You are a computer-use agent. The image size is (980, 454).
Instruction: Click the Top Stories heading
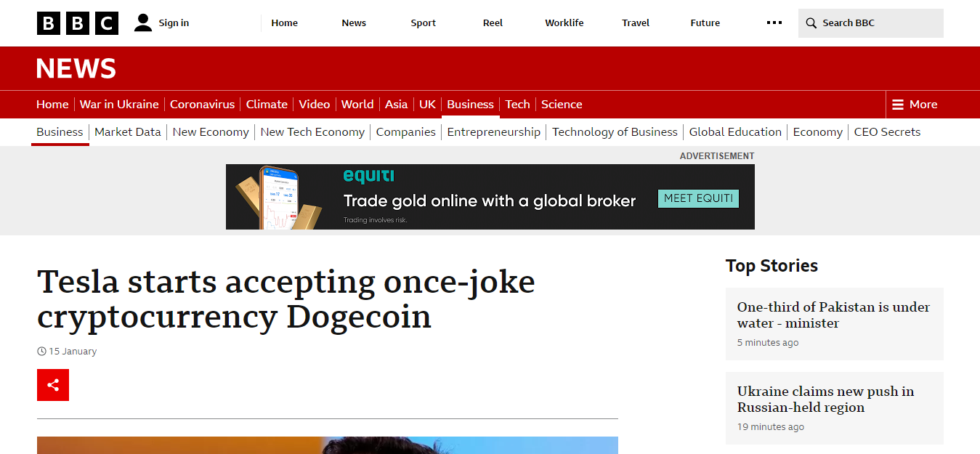pos(772,266)
